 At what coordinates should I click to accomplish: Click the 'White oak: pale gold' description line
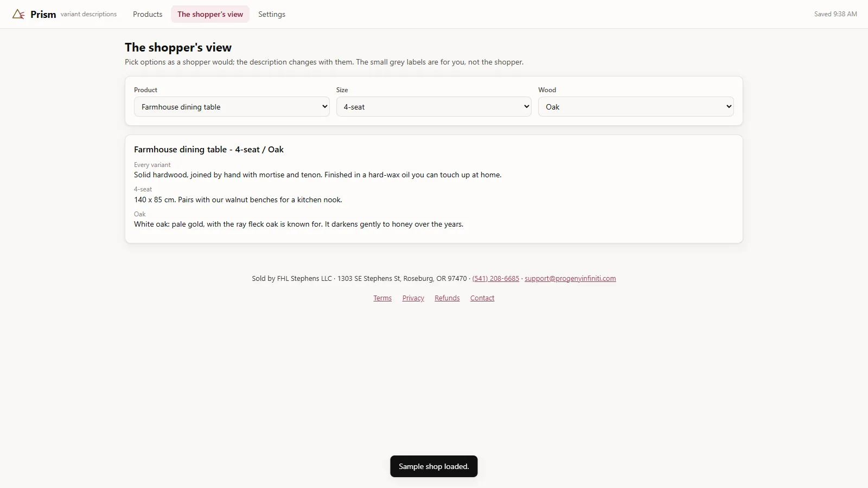pyautogui.click(x=299, y=224)
